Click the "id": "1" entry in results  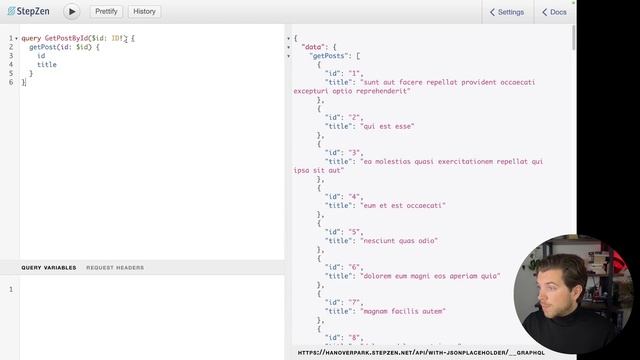point(344,73)
